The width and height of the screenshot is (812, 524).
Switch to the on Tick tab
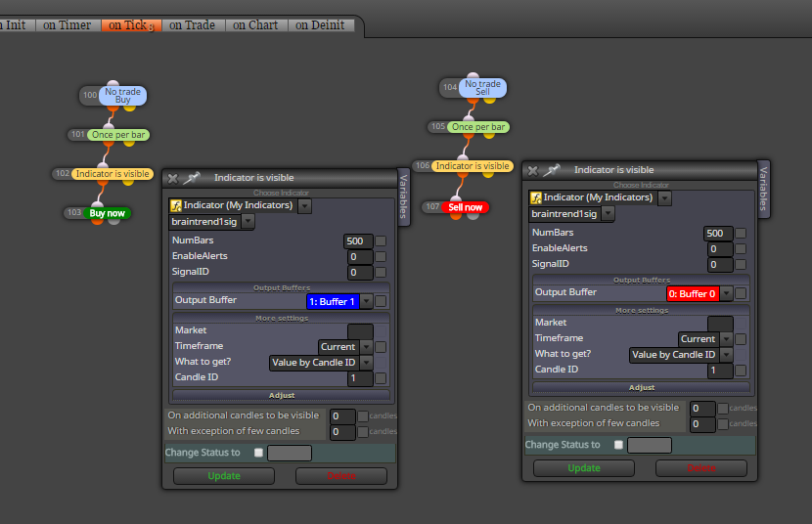pos(131,24)
